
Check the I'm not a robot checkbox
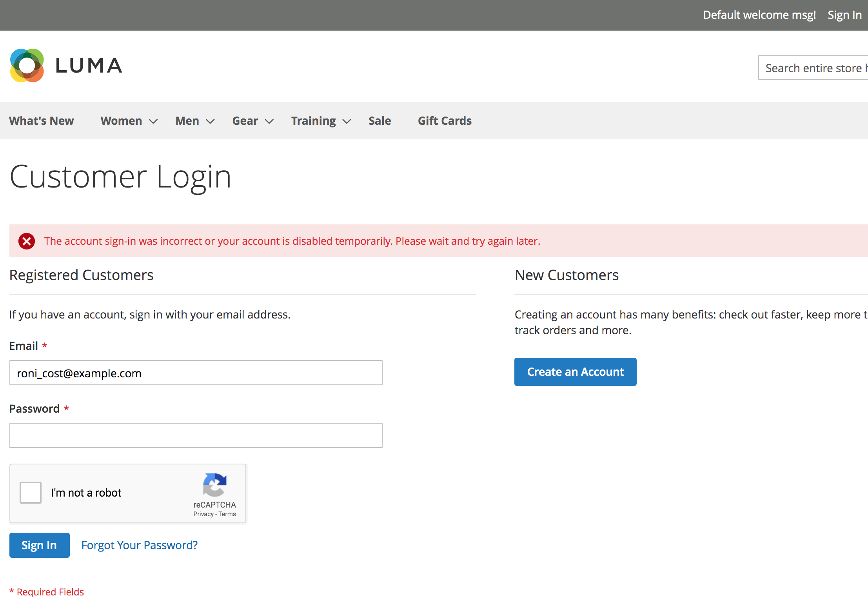point(31,493)
